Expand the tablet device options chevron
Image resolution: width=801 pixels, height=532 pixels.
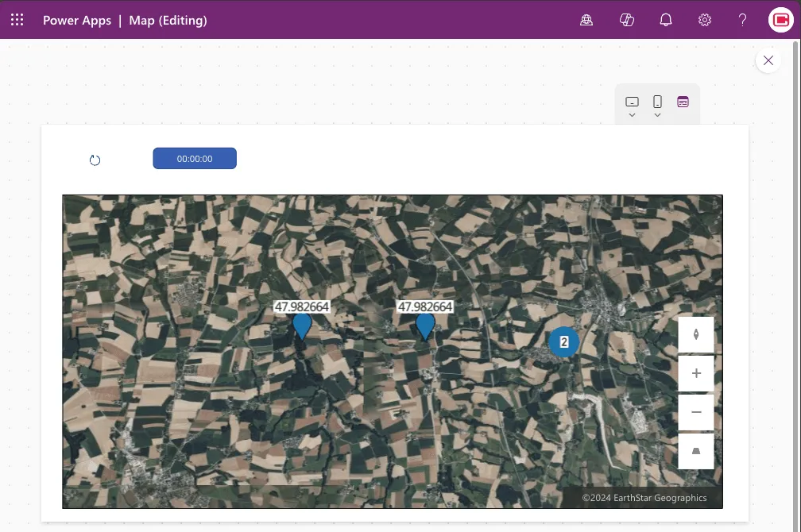click(632, 115)
